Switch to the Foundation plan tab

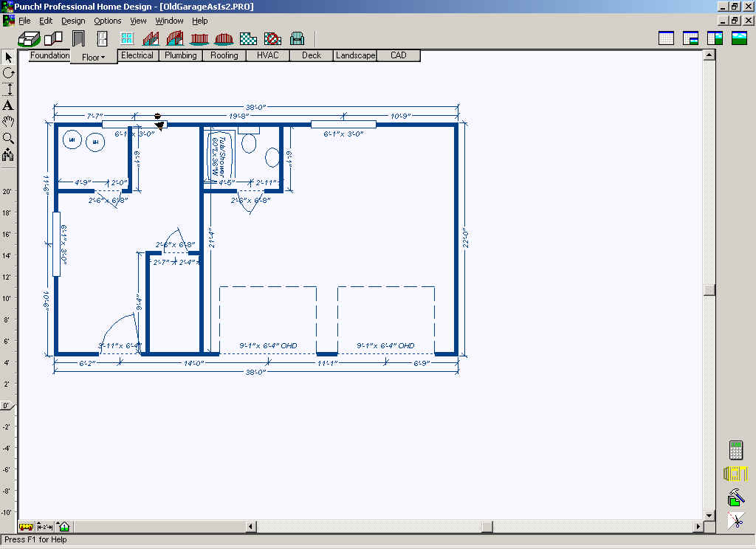(49, 55)
